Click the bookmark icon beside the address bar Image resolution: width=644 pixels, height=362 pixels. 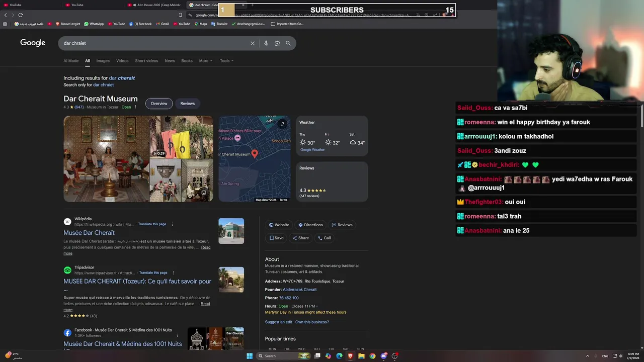coord(180,15)
